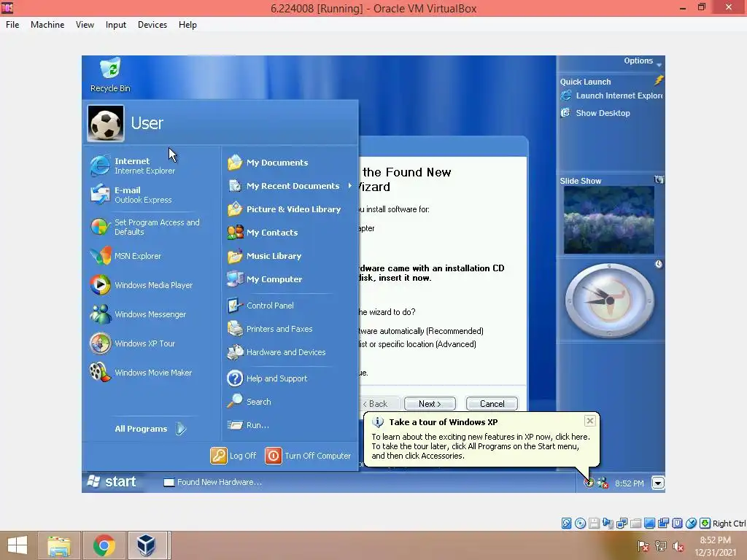Screen dimensions: 747x560
Task: Open Printers and Faxes
Action: 270,329
